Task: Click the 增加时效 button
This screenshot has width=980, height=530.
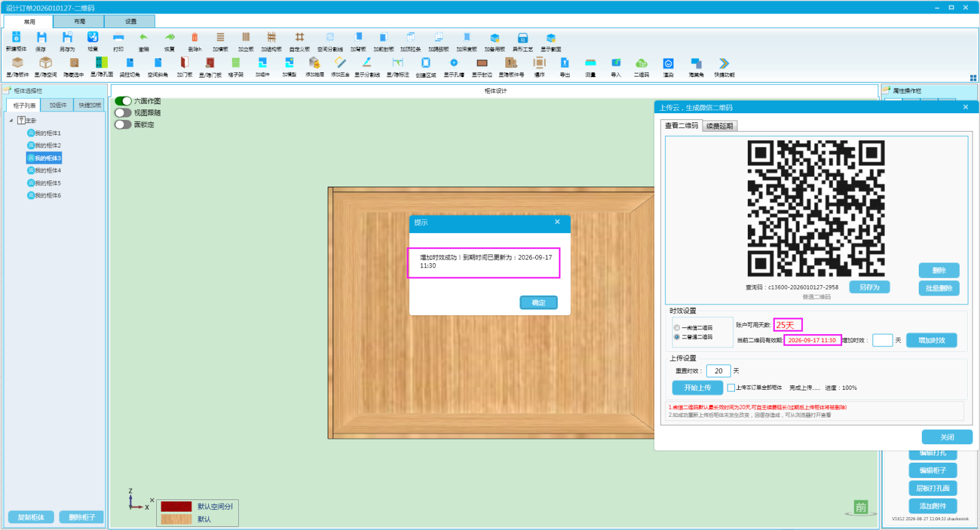Action: [932, 340]
